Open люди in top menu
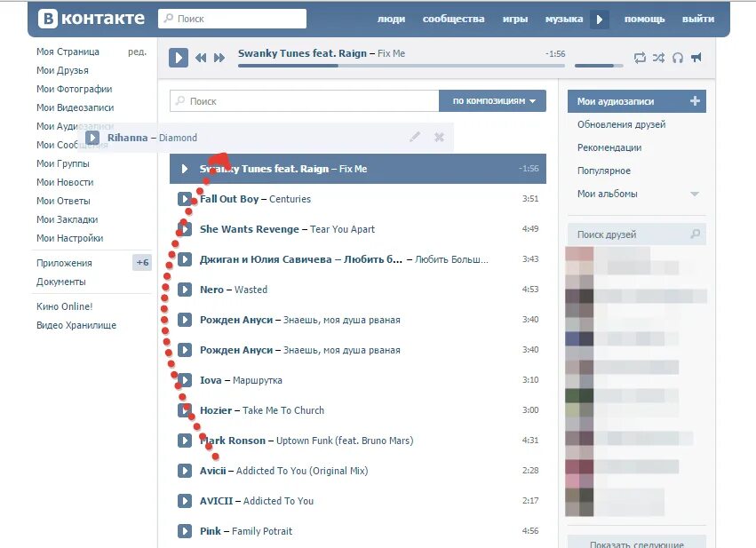 (x=391, y=19)
